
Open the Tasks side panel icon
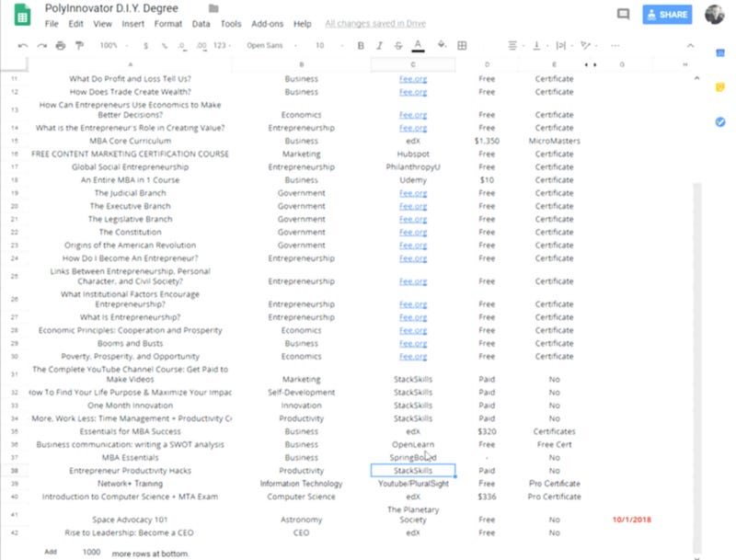click(x=720, y=122)
